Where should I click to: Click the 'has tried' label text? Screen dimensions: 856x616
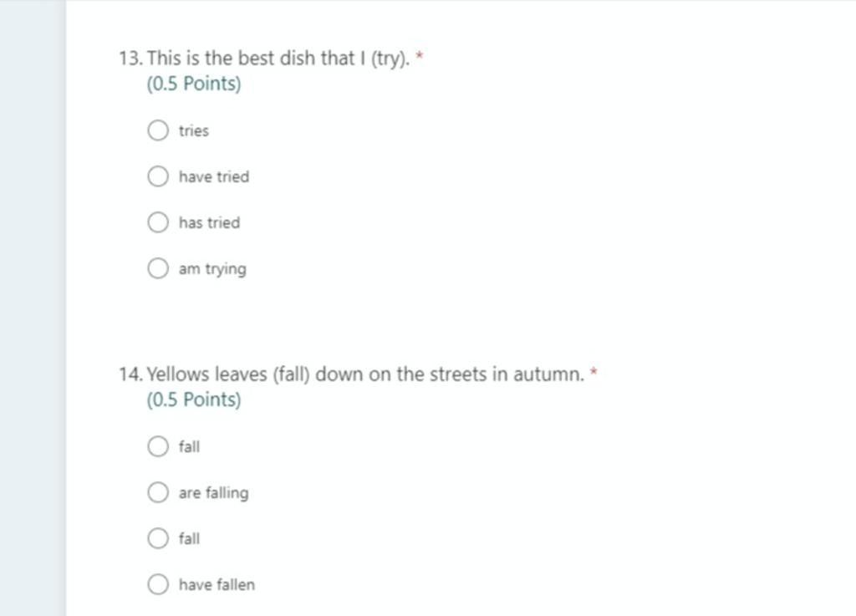209,222
